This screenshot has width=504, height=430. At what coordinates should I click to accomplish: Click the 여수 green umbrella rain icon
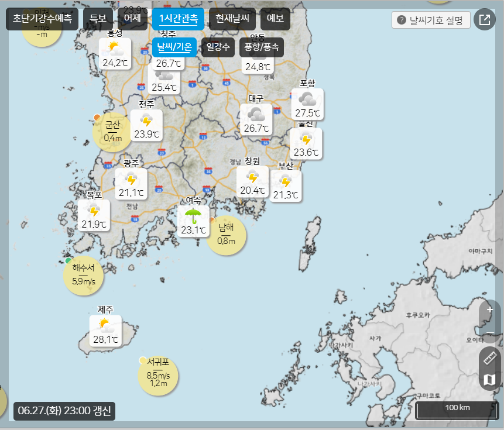pyautogui.click(x=193, y=215)
